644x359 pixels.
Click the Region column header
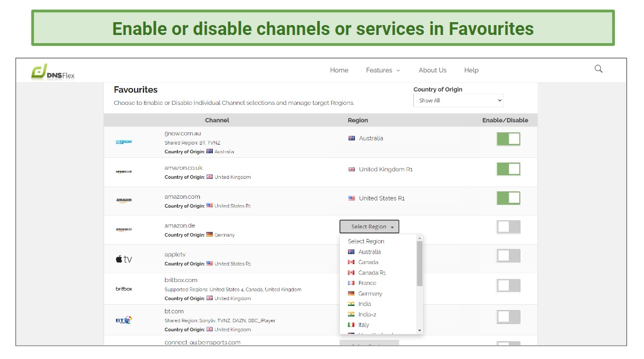coord(358,121)
